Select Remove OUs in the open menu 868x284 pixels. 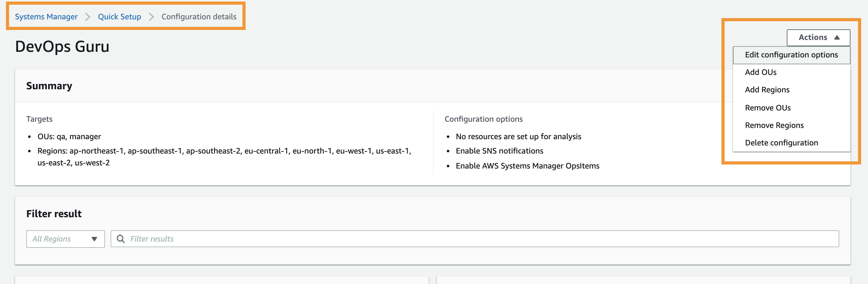(768, 107)
